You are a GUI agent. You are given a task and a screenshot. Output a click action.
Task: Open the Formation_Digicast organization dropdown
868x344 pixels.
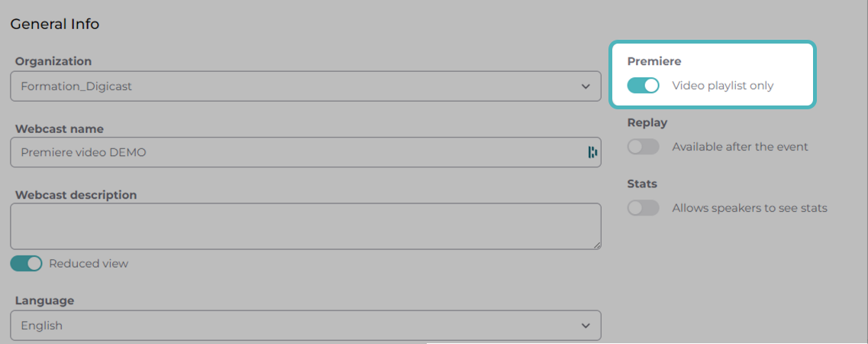[x=305, y=86]
